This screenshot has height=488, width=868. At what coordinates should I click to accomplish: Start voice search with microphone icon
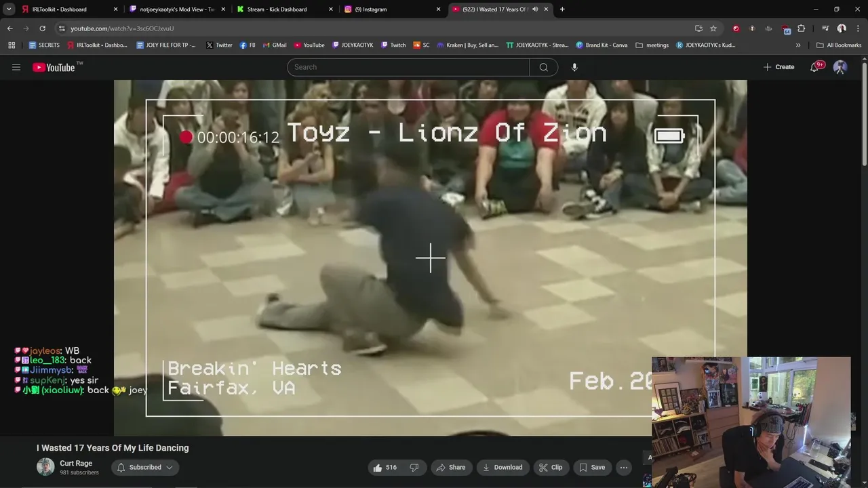coord(574,67)
